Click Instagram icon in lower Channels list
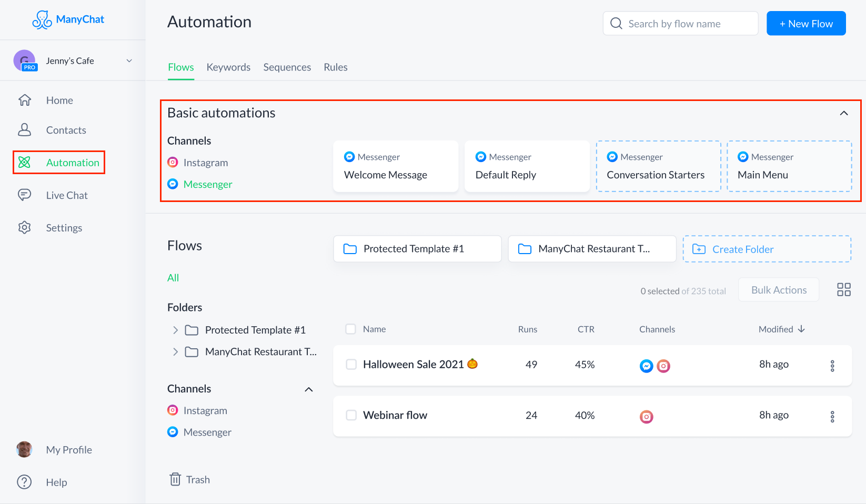Screen dimensions: 866x504 point(173,410)
